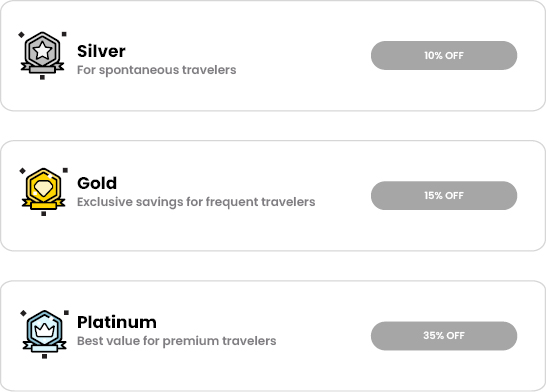Click the yellow ribbon under Gold badge
Image resolution: width=546 pixels, height=392 pixels.
pyautogui.click(x=44, y=204)
